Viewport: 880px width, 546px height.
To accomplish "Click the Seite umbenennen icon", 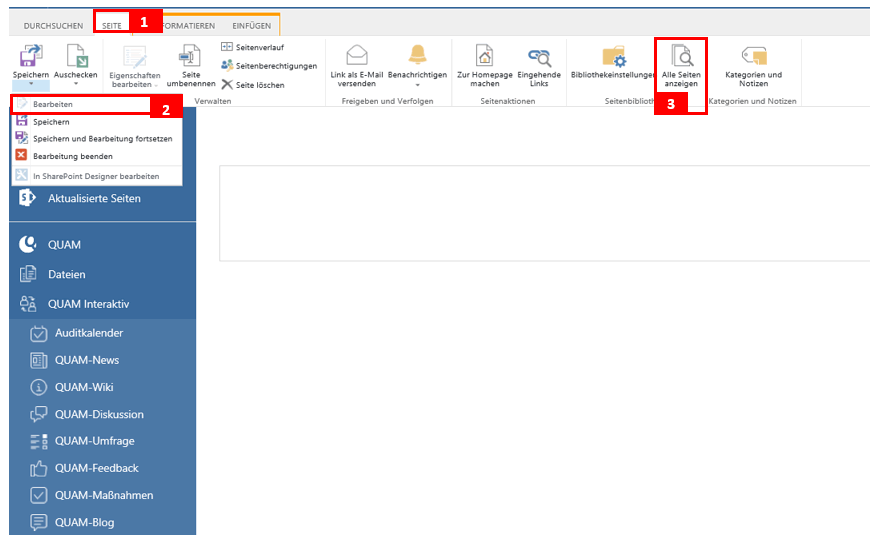I will (191, 57).
